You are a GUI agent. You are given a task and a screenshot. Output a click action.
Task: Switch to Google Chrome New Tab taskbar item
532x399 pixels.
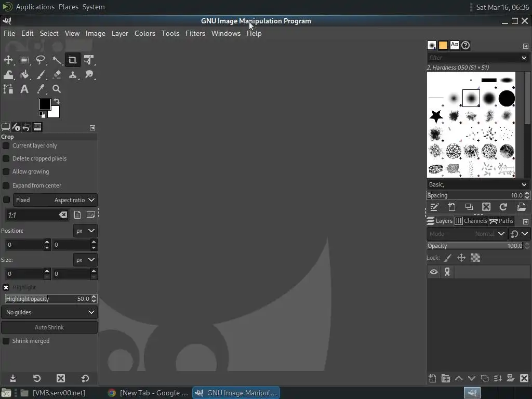(148, 393)
